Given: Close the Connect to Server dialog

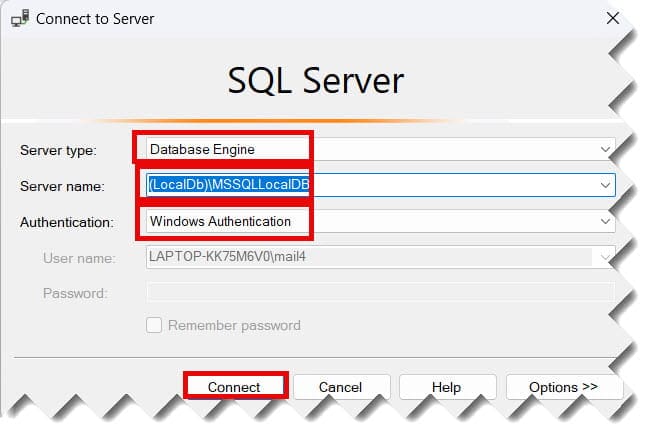Looking at the screenshot, I should tap(612, 18).
